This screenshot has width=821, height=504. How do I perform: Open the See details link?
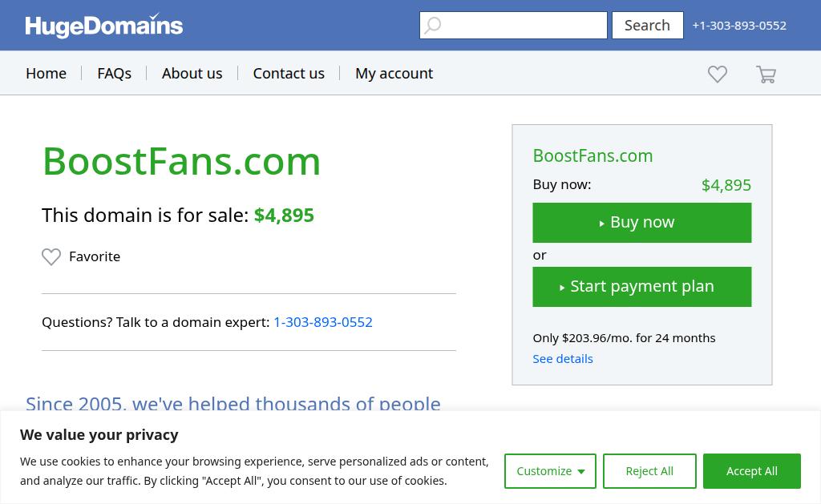(x=563, y=359)
